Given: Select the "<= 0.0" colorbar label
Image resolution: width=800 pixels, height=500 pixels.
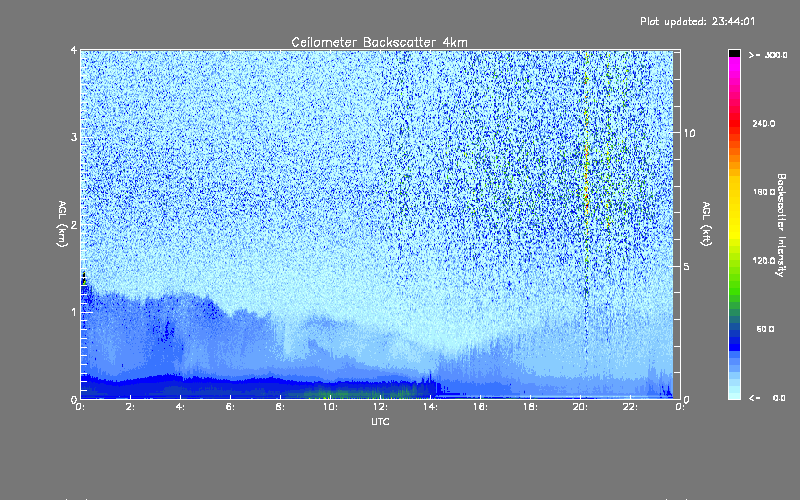Looking at the screenshot, I should click(x=767, y=398).
